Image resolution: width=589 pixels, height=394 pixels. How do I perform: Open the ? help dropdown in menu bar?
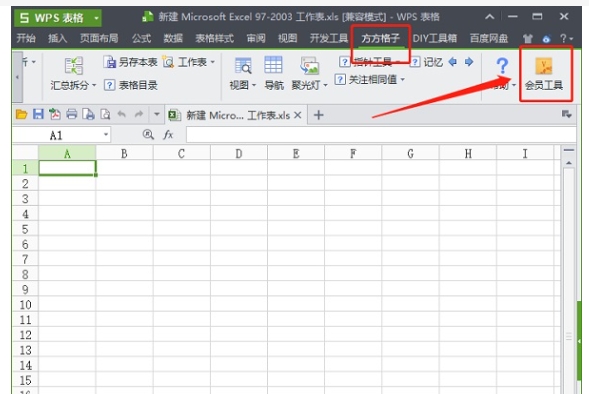point(566,38)
